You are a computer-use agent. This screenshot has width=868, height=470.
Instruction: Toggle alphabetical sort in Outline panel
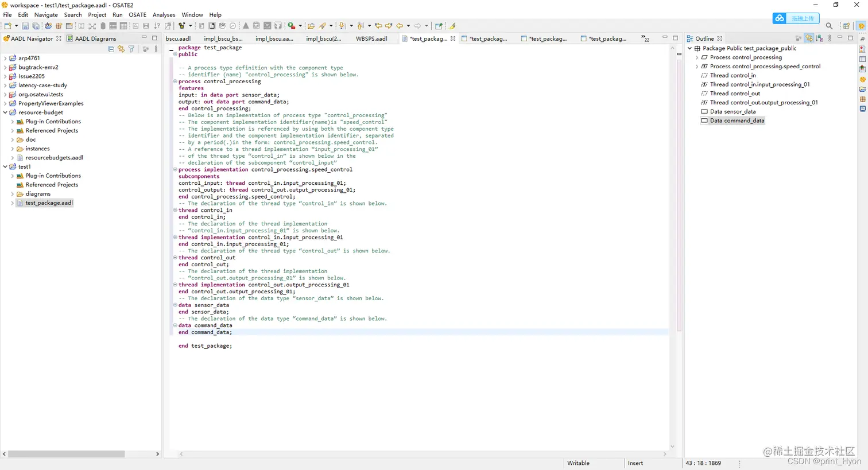click(x=819, y=38)
